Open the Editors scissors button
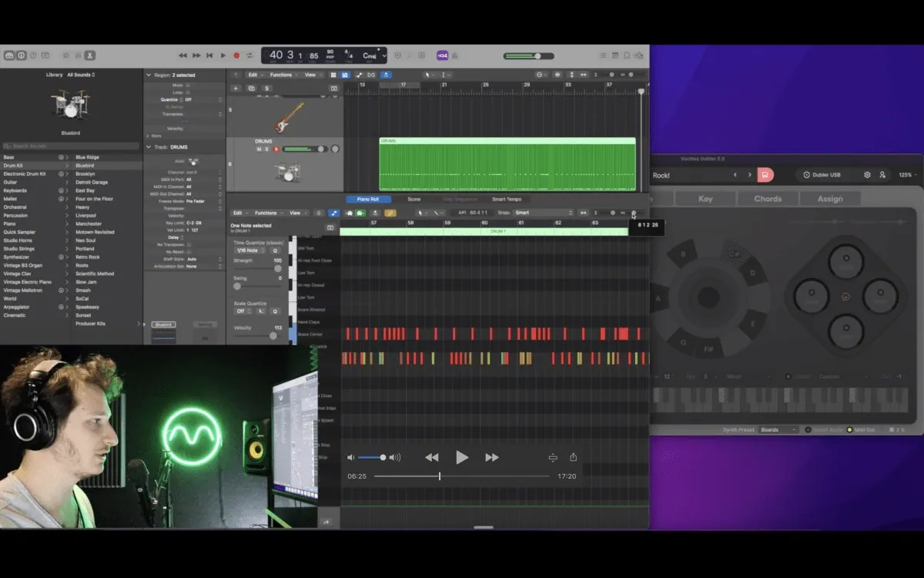The image size is (924, 578). coord(89,55)
